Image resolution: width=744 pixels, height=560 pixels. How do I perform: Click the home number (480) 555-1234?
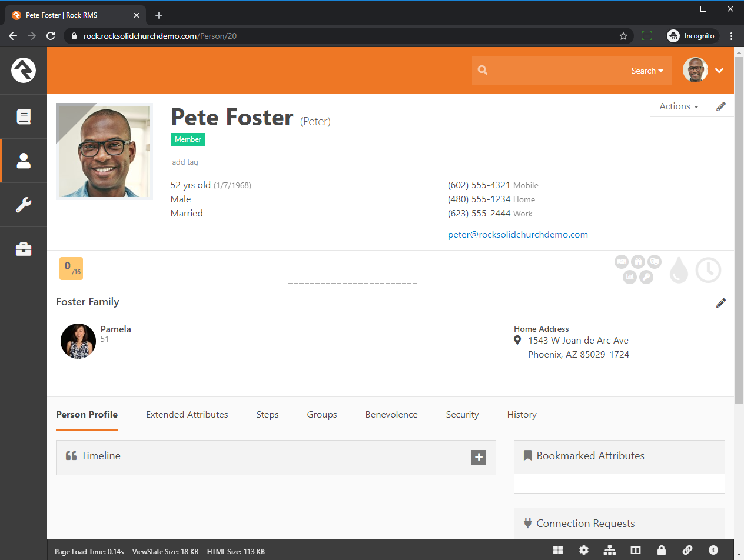click(479, 199)
